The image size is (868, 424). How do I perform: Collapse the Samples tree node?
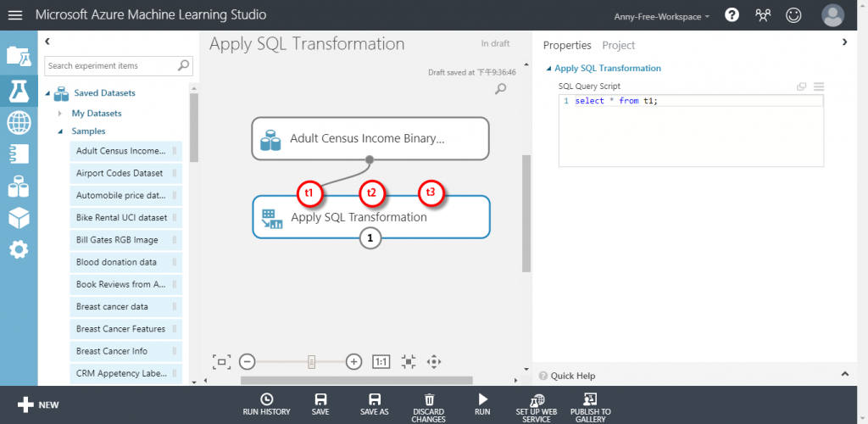[60, 131]
